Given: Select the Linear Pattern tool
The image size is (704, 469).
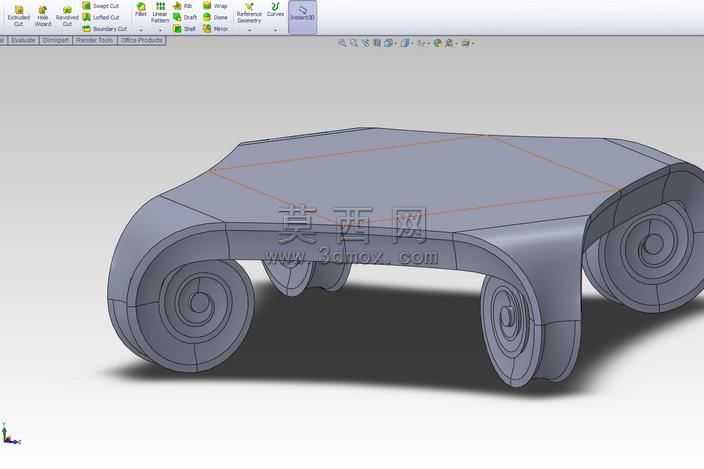Looking at the screenshot, I should coord(160,13).
